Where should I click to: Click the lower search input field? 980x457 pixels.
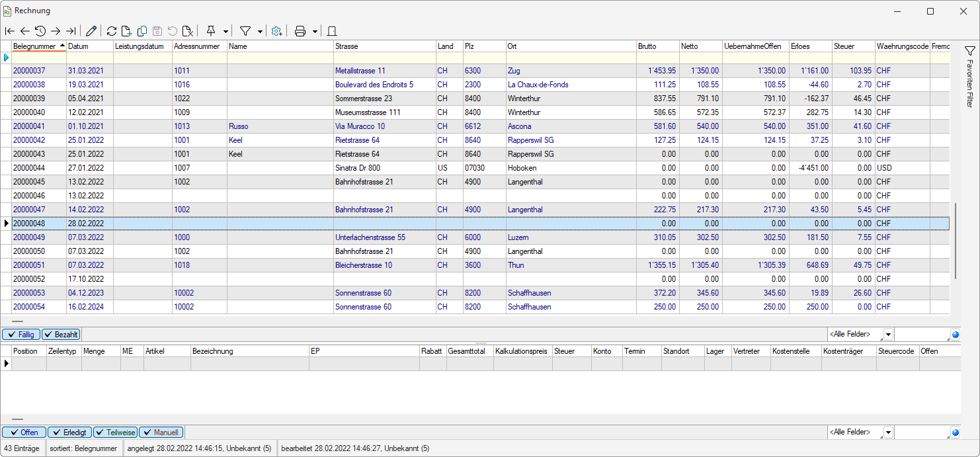click(x=922, y=433)
